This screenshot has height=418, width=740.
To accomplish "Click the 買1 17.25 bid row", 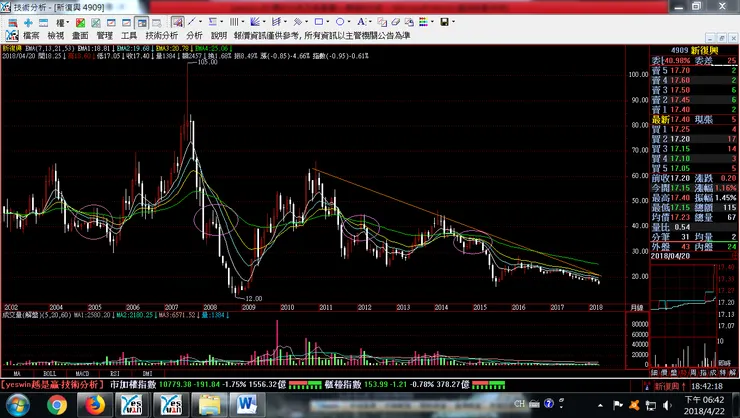I will point(694,129).
